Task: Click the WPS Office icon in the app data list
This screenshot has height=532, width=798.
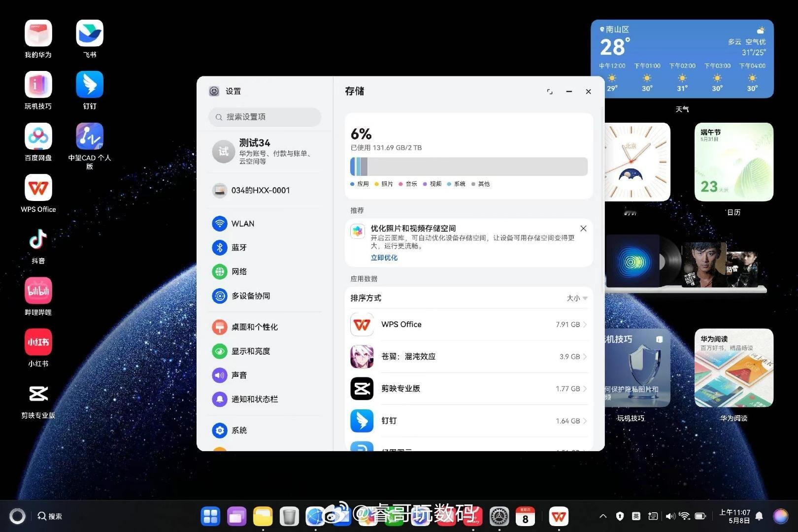Action: click(x=362, y=325)
